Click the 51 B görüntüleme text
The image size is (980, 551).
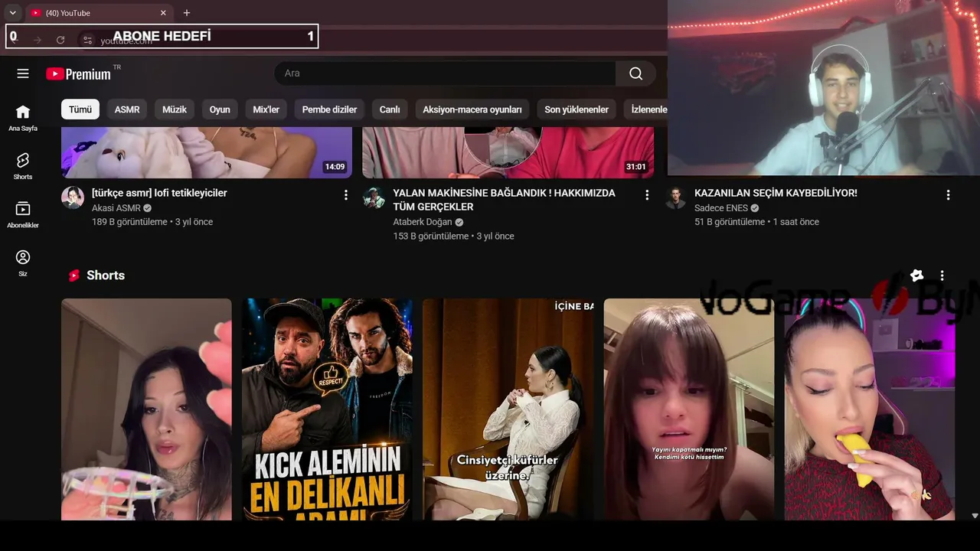(730, 222)
